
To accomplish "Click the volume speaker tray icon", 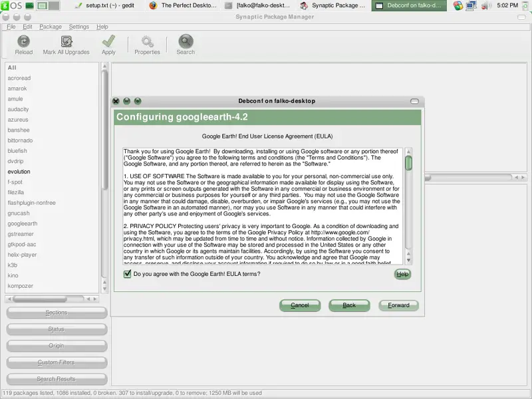I will [x=486, y=5].
